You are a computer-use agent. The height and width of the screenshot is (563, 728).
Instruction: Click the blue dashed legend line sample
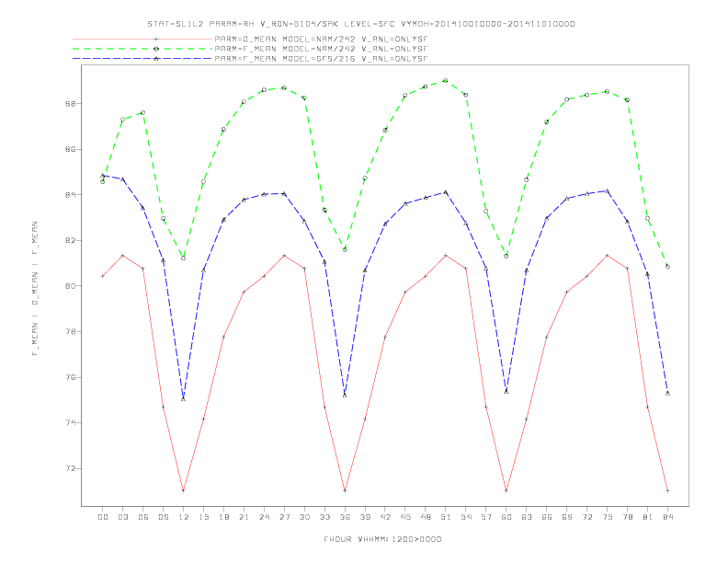(142, 59)
